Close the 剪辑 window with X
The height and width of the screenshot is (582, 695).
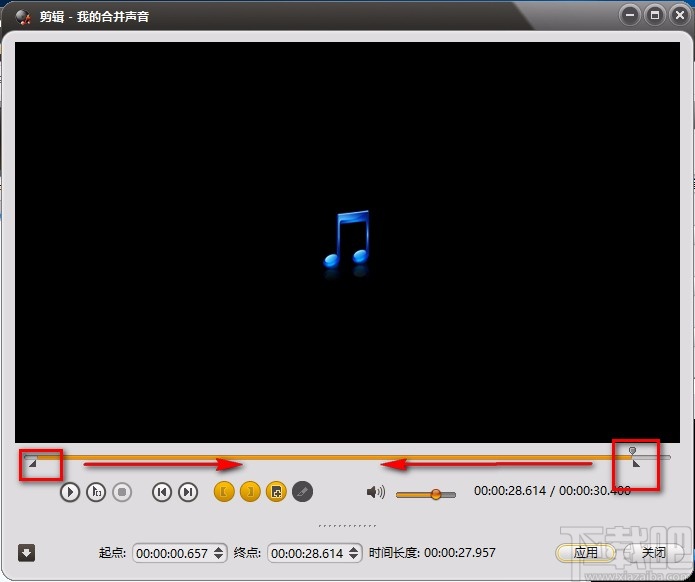point(679,15)
